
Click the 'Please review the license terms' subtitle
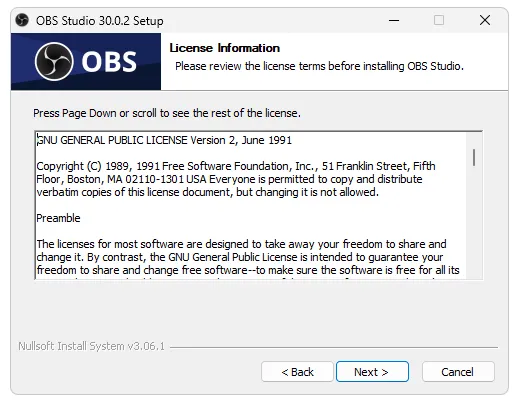(x=319, y=66)
